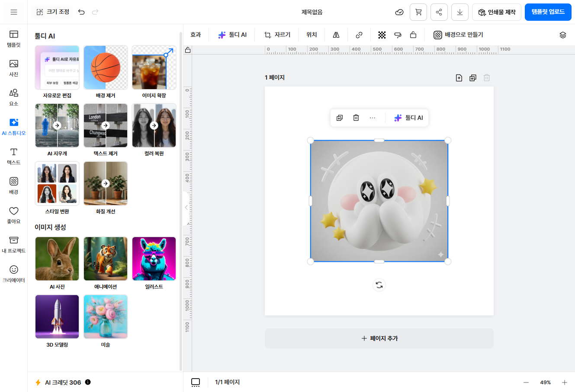Open the layers panel icon
575x392 pixels.
[x=562, y=35]
